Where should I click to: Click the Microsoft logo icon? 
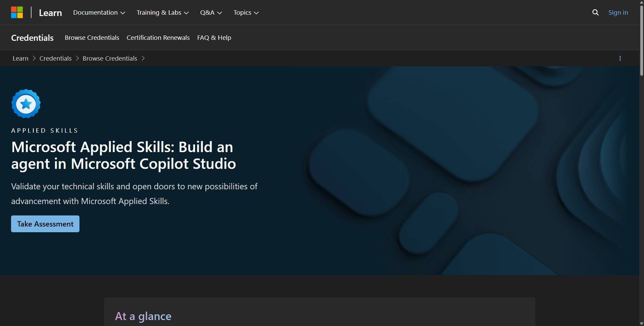[x=17, y=12]
